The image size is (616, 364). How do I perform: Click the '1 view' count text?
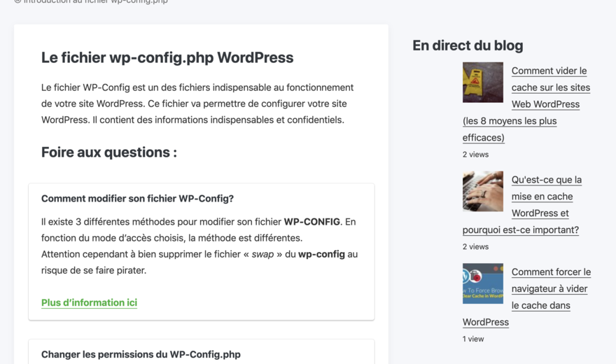coord(473,339)
